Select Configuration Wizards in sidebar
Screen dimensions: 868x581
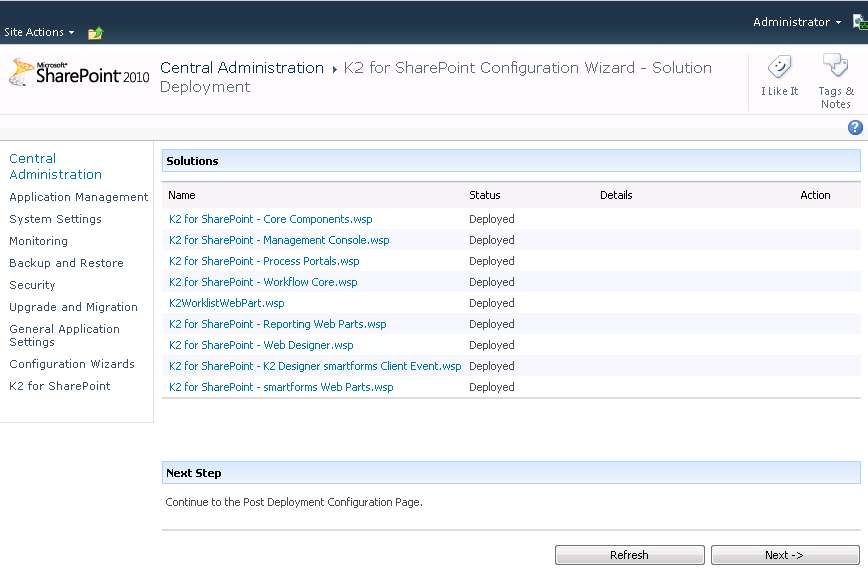(x=71, y=364)
